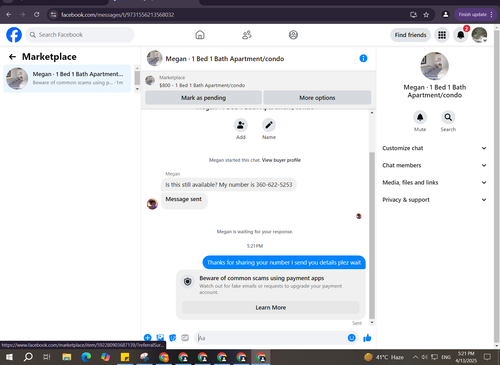Screen dimensions: 500x365
Task: Choose a GIF icon
Action: [x=185, y=338]
